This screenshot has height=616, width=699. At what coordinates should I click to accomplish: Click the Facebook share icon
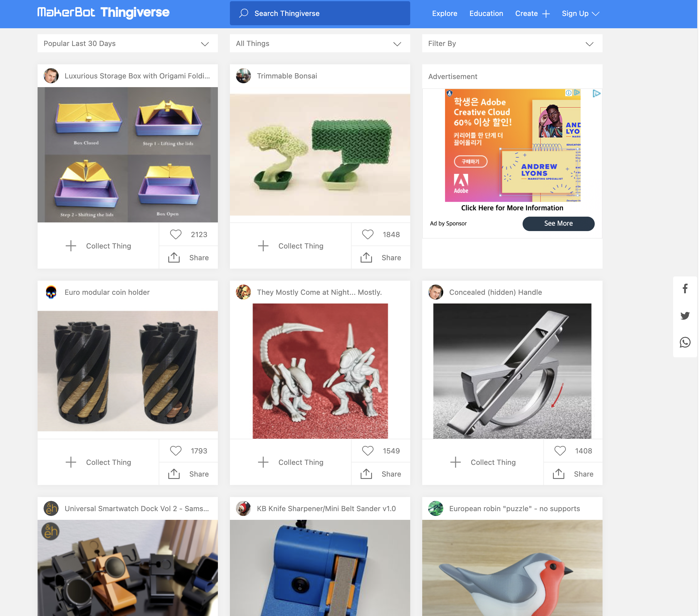coord(685,289)
